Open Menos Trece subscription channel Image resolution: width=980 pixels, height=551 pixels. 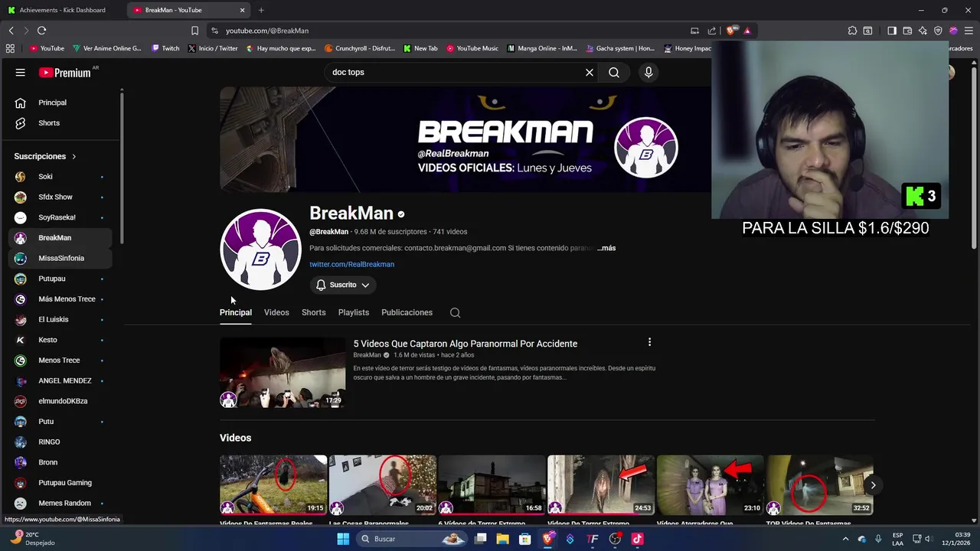[x=60, y=360]
